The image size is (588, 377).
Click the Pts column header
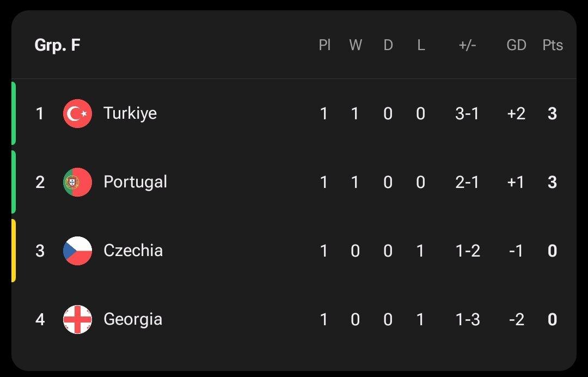tap(552, 45)
